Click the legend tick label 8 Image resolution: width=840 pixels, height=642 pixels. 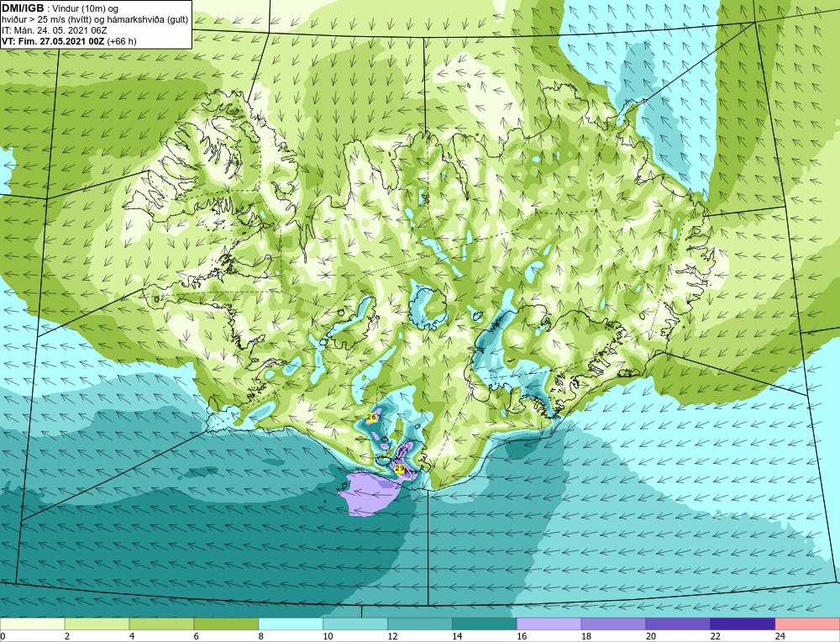point(261,636)
